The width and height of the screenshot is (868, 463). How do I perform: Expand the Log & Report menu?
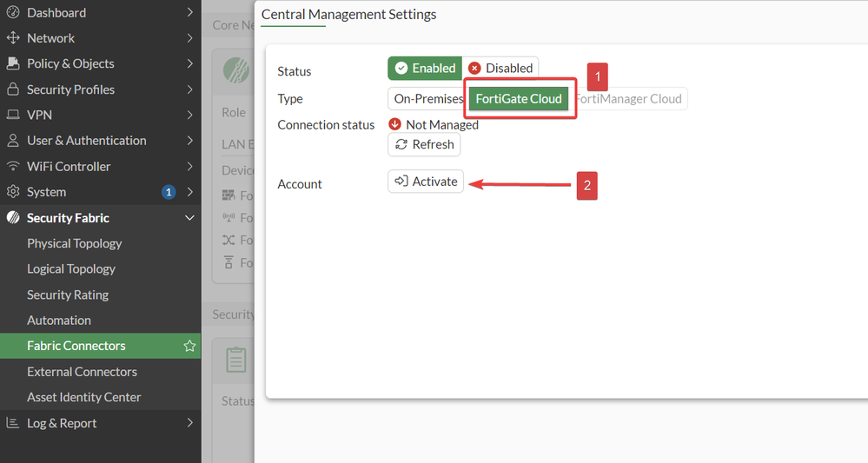pyautogui.click(x=189, y=423)
